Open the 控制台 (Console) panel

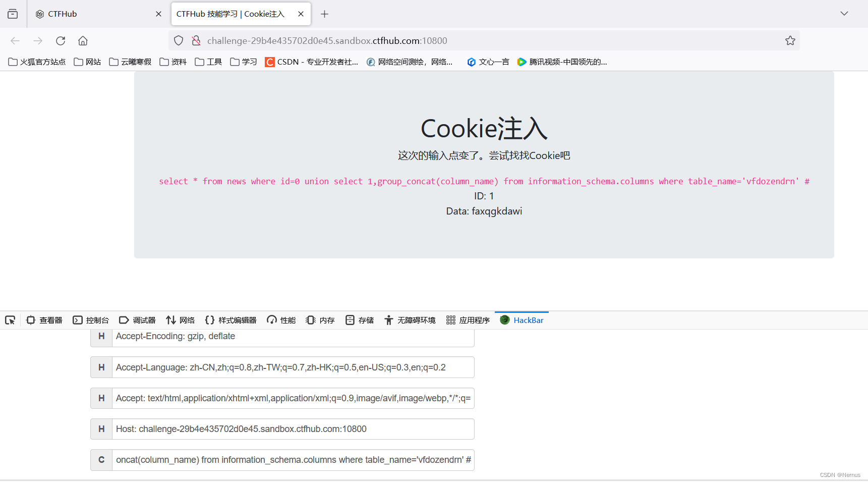(91, 319)
